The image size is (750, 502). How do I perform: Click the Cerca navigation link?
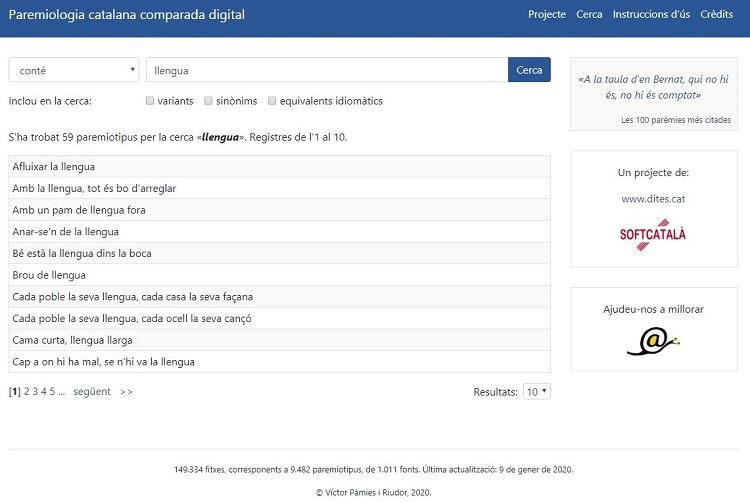point(589,15)
